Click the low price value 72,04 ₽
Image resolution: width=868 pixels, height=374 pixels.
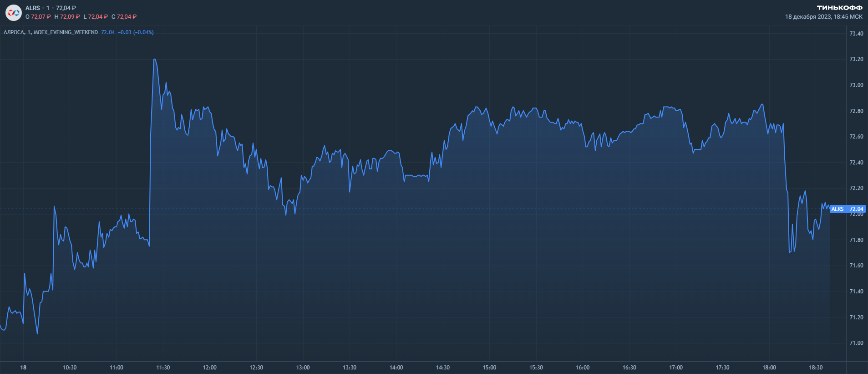[98, 17]
